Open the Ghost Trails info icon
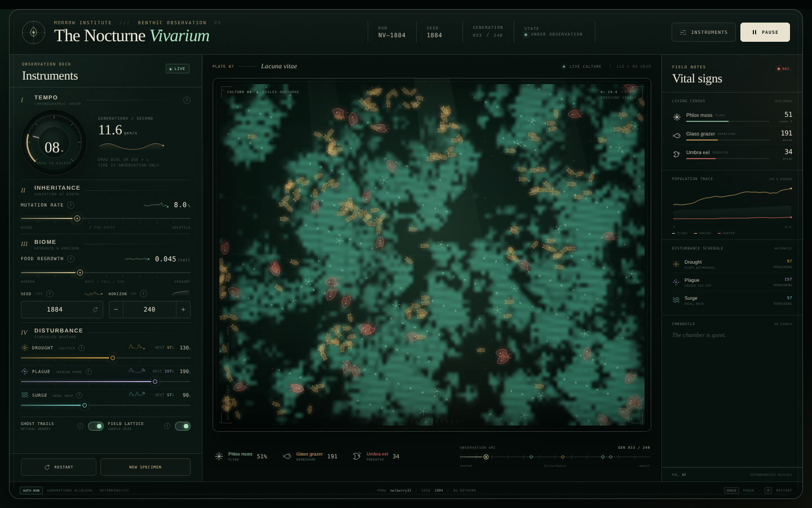The height and width of the screenshot is (508, 812). pyautogui.click(x=80, y=426)
